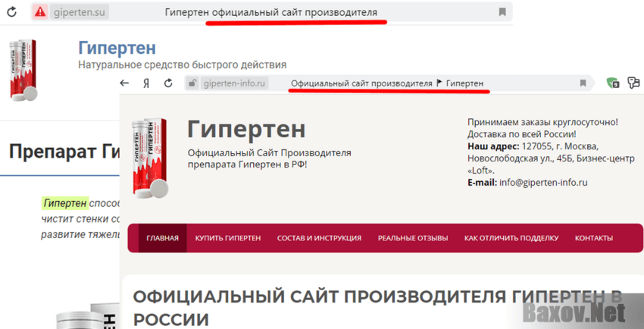Open the КАК ОТЛИЧИТЬ ПОДДЕЛКУ menu item
The image size is (644, 329).
[x=511, y=238]
